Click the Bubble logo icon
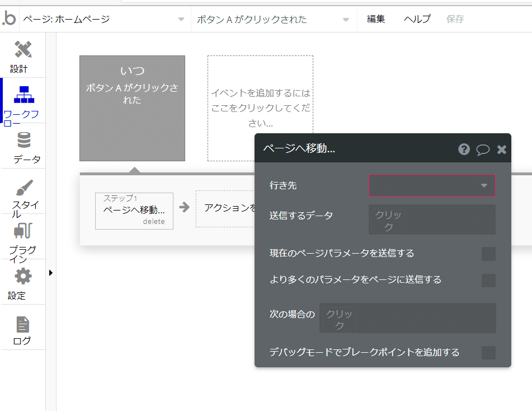This screenshot has width=532, height=411. (9, 18)
